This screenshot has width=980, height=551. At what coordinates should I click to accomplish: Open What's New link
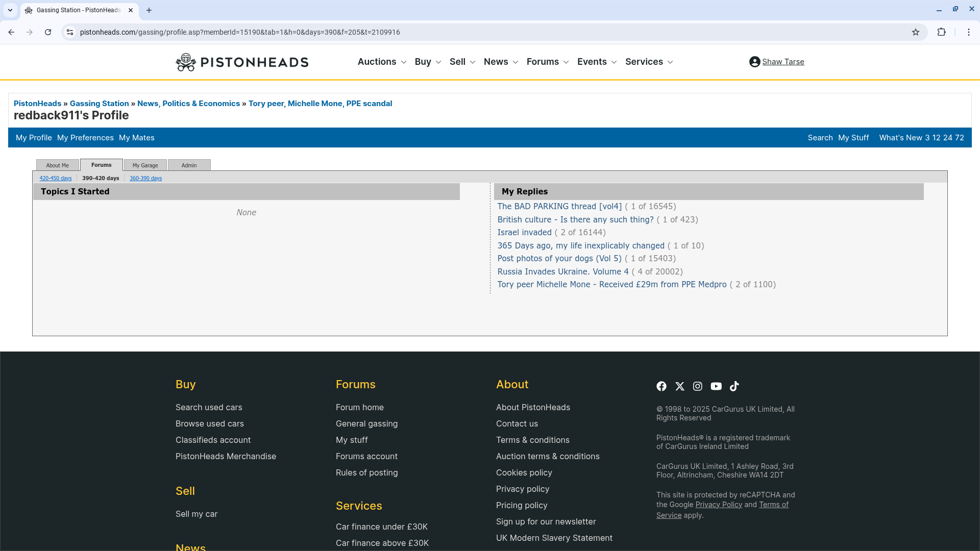point(901,138)
